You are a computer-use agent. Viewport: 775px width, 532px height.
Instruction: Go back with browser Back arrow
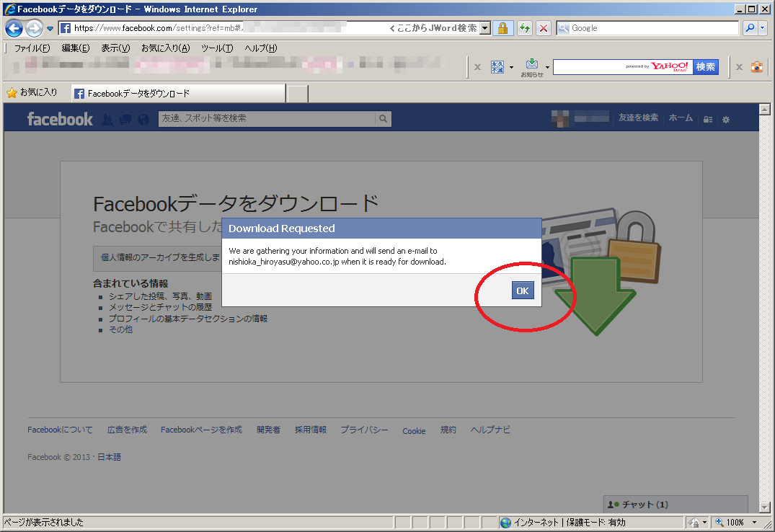tap(14, 28)
